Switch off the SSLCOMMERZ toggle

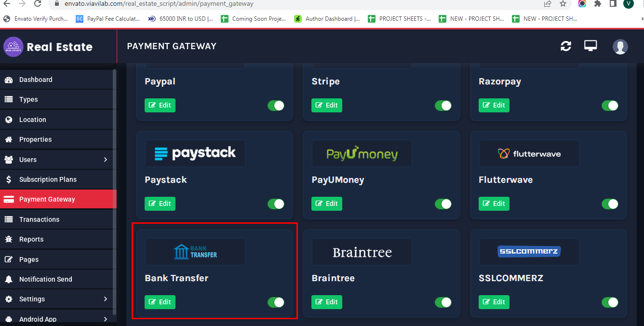(610, 302)
